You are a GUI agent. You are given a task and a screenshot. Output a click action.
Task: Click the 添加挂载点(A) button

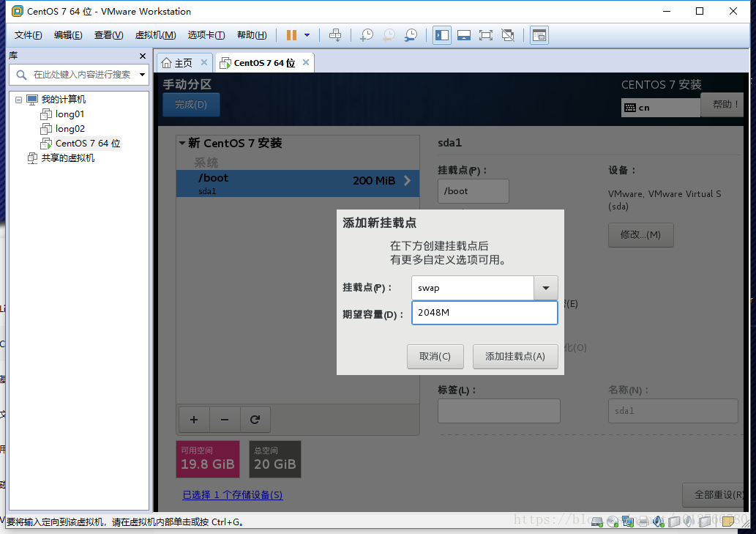click(515, 357)
